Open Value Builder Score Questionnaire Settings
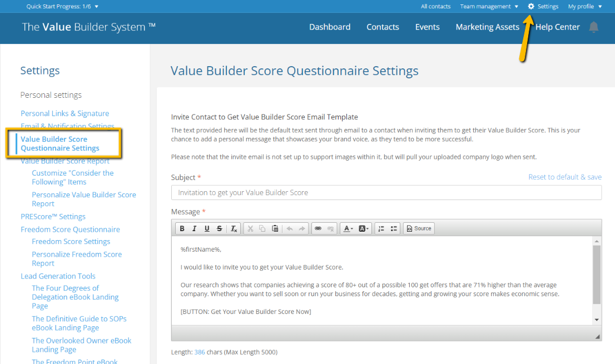The width and height of the screenshot is (615, 364). [x=60, y=143]
